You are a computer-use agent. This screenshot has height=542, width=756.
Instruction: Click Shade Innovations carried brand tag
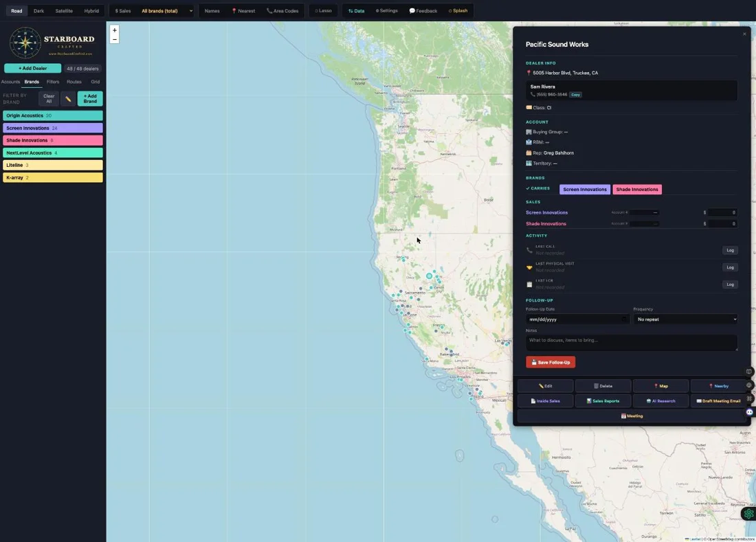coord(637,190)
